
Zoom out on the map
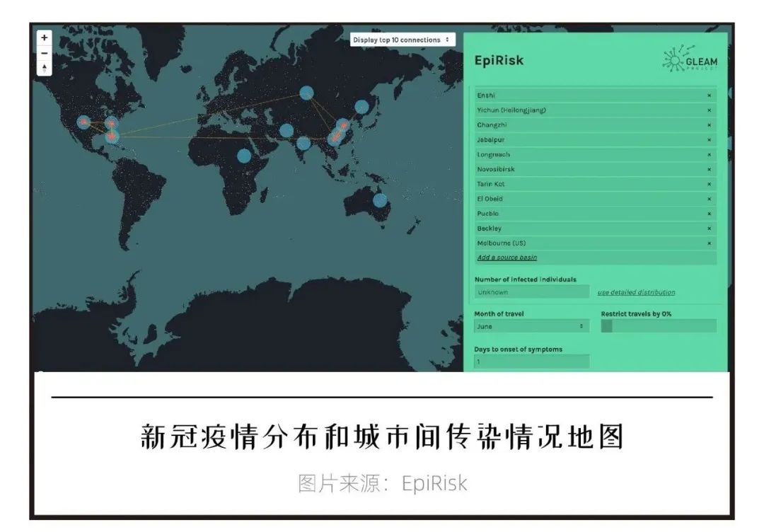pyautogui.click(x=45, y=53)
